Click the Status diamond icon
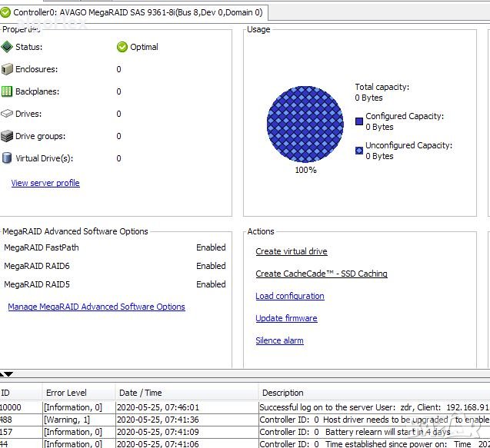 pos(7,47)
